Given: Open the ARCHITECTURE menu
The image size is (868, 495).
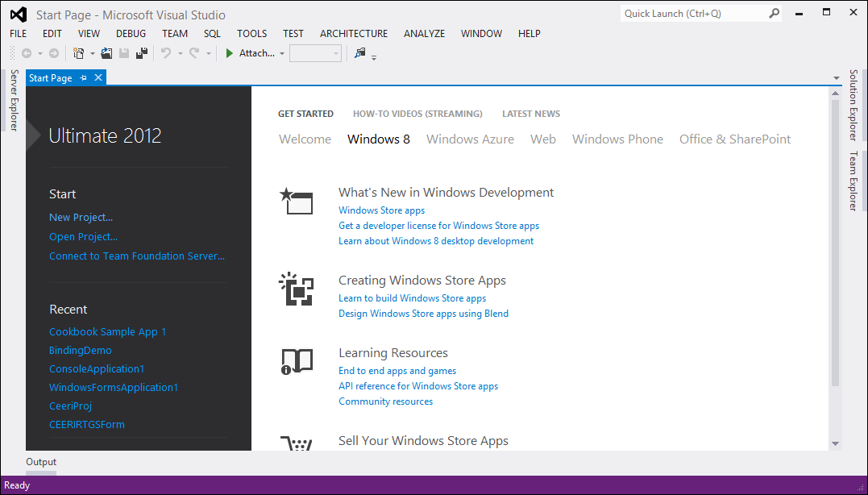Looking at the screenshot, I should coord(354,33).
